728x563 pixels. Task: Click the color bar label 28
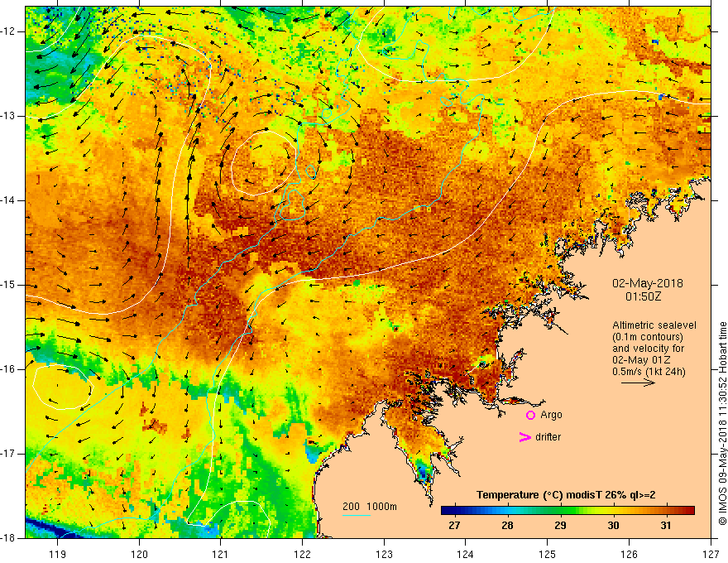[x=507, y=526]
